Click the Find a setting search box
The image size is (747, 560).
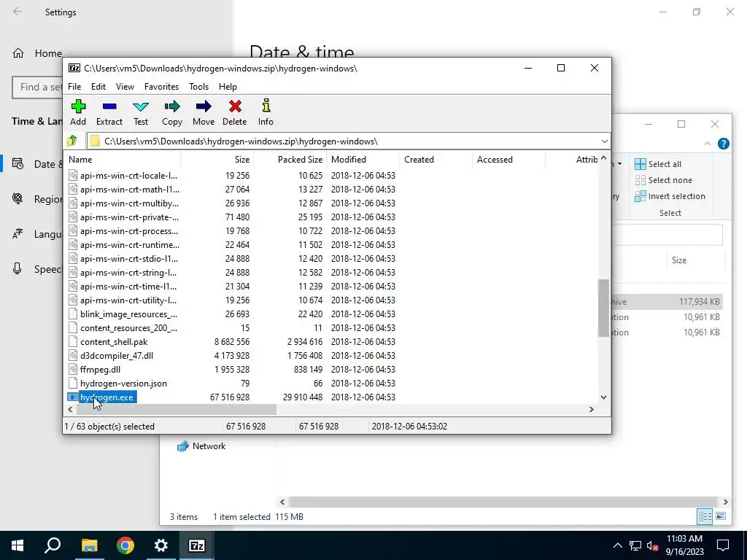[37, 87]
